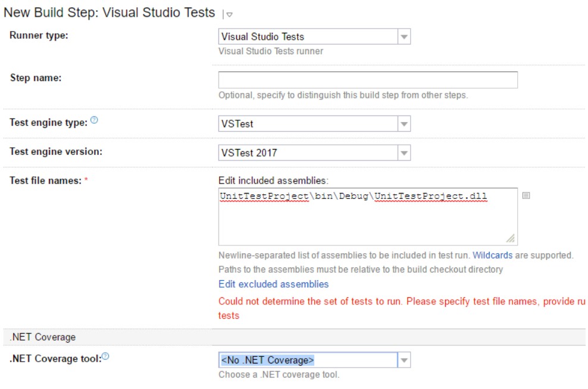
Task: Click the 'Test file names:' label
Action: [45, 181]
